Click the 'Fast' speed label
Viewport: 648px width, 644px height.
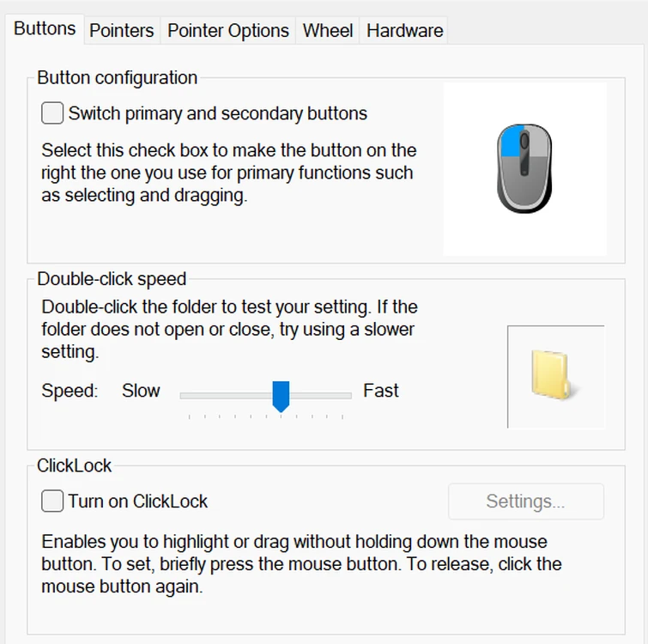381,391
